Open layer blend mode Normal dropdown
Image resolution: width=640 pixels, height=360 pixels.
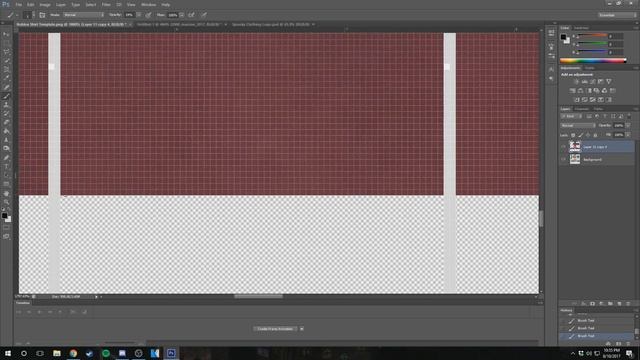tap(578, 125)
